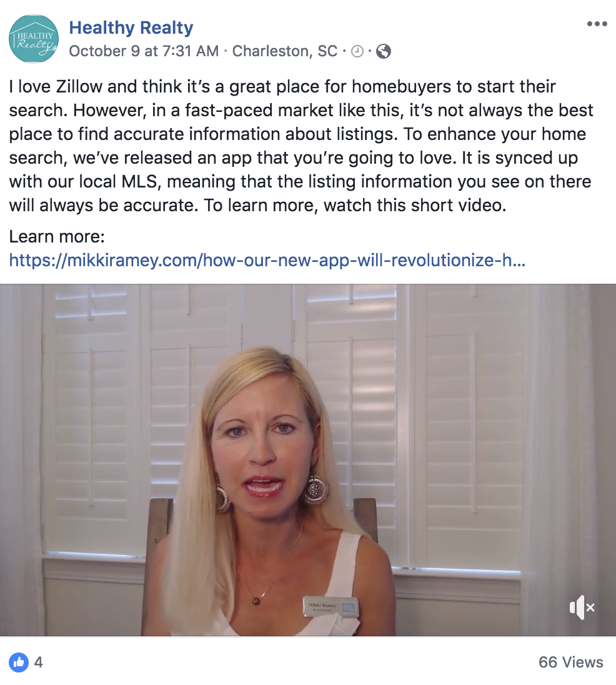Unmute the video with the speaker icon
Screen dimensions: 616x685
pos(582,607)
